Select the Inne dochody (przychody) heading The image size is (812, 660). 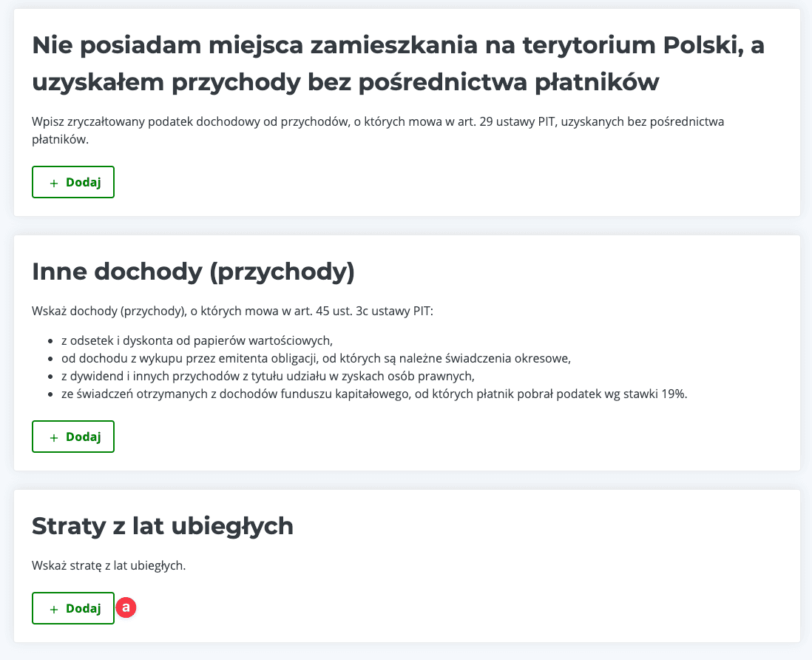[193, 272]
